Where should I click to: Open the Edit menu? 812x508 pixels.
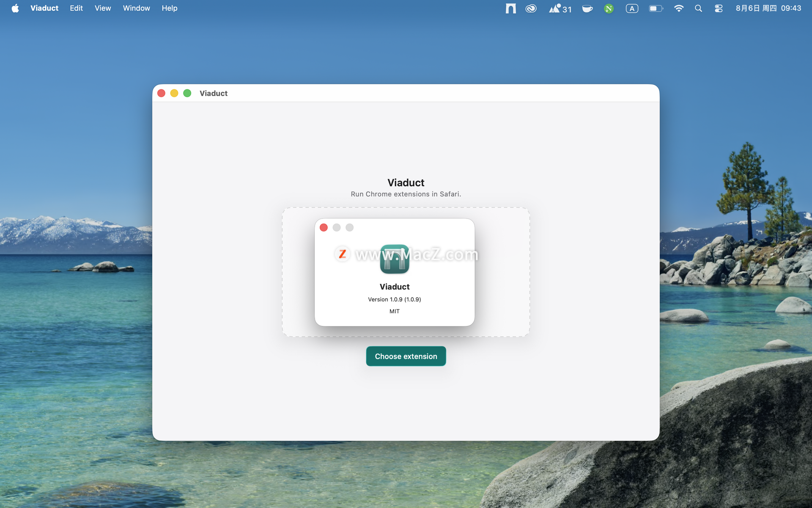pyautogui.click(x=76, y=8)
